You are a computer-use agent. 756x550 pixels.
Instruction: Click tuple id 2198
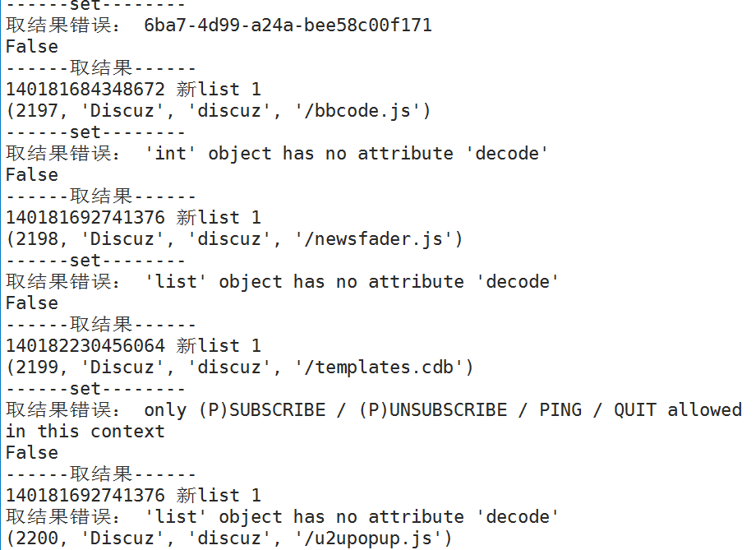(37, 239)
